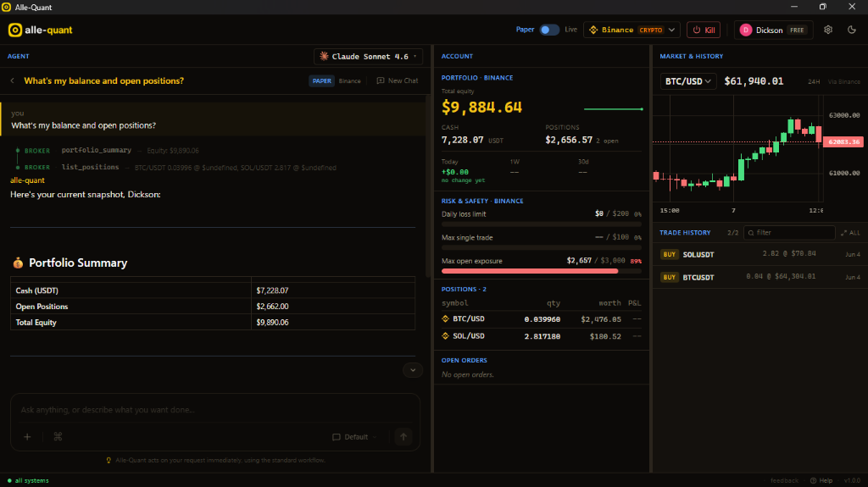Screen dimensions: 868x487
Task: Hit the Kill switch button
Action: tap(704, 30)
